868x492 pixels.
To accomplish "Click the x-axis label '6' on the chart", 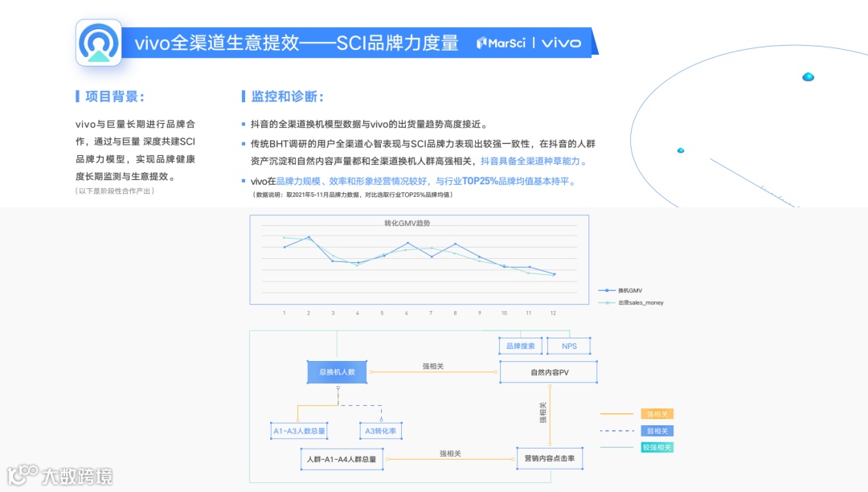I will coord(407,314).
